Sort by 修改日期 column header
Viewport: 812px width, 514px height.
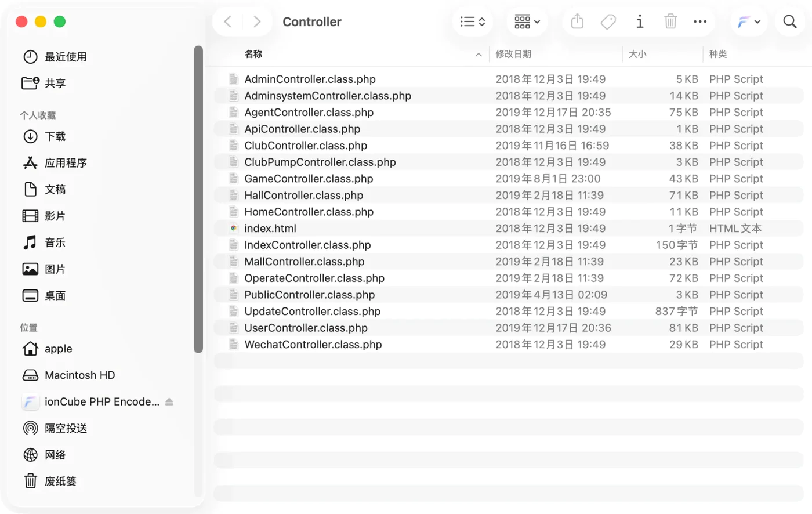click(x=513, y=54)
